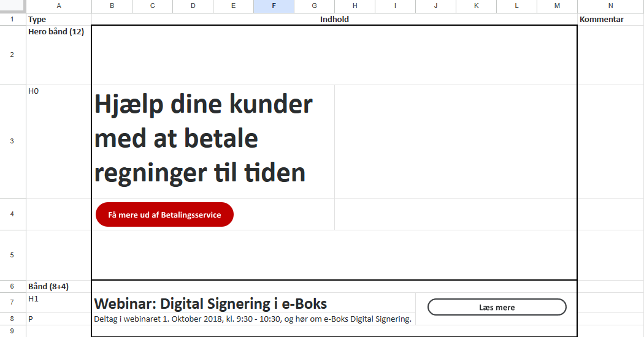This screenshot has width=644, height=337.
Task: Select the 'Type' header cell
Action: [x=59, y=20]
